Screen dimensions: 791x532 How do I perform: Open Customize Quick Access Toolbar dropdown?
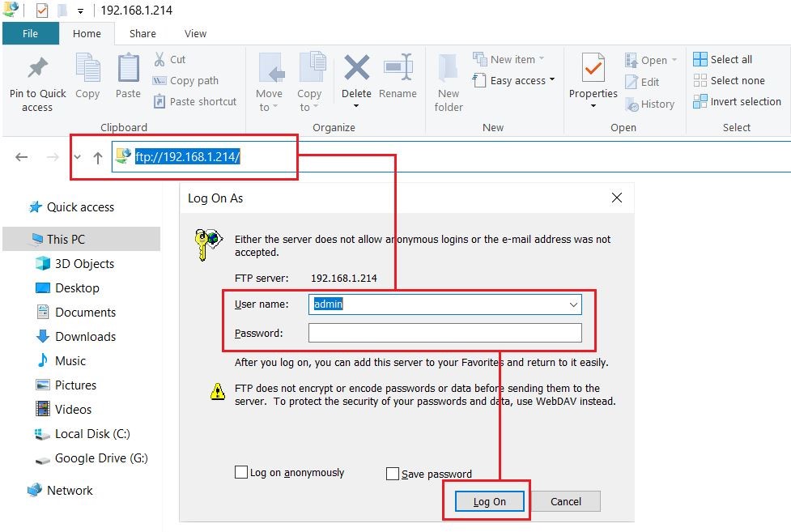pyautogui.click(x=80, y=11)
